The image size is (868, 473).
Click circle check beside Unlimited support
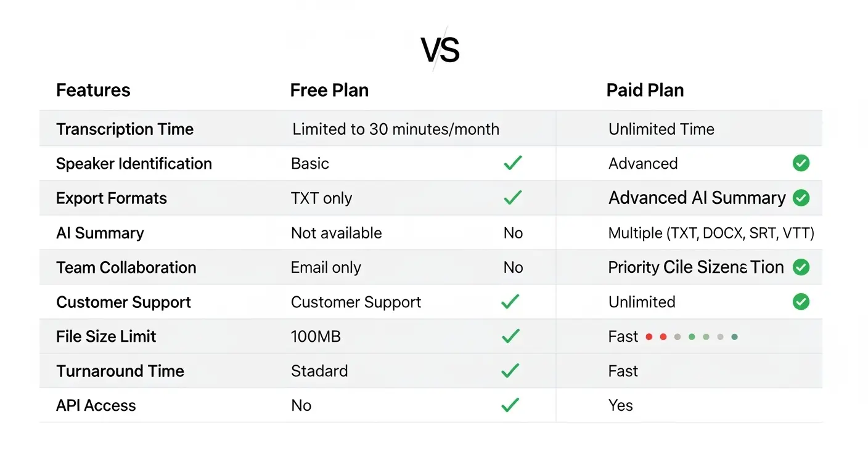tap(801, 302)
